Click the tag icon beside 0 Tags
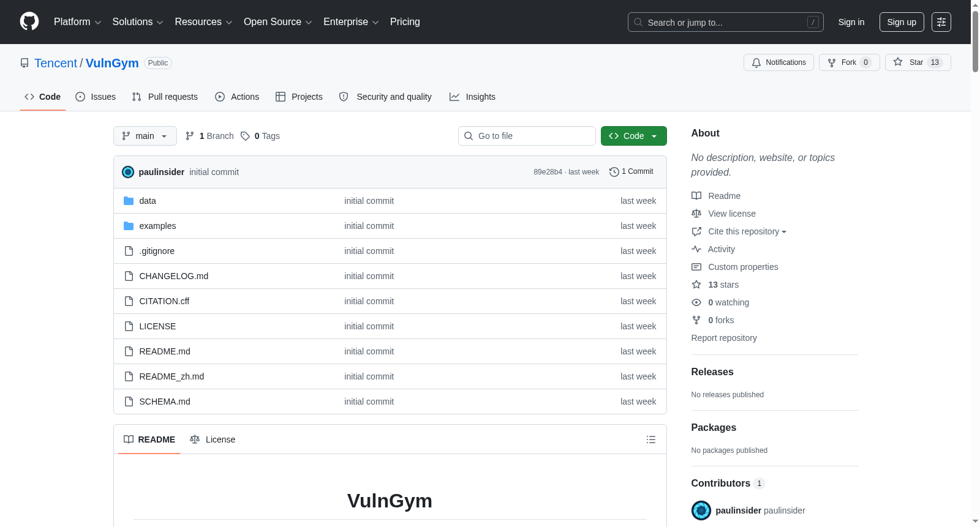 (x=245, y=136)
